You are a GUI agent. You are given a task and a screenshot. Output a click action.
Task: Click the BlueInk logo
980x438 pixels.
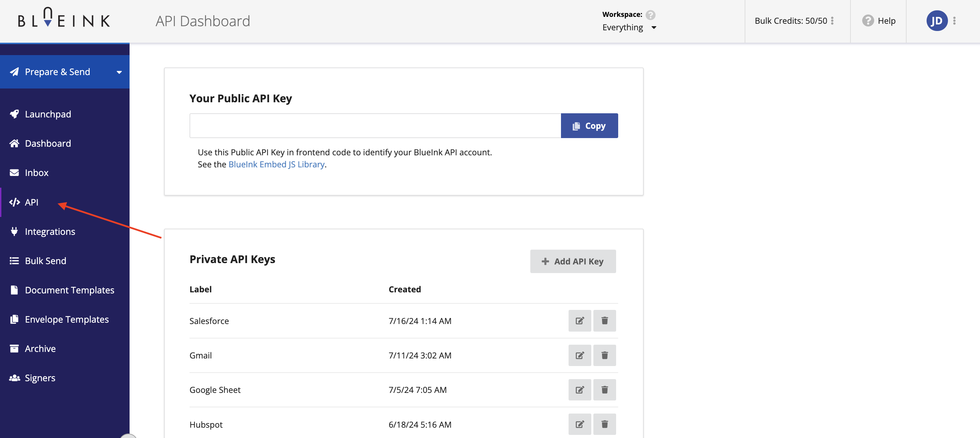(64, 18)
